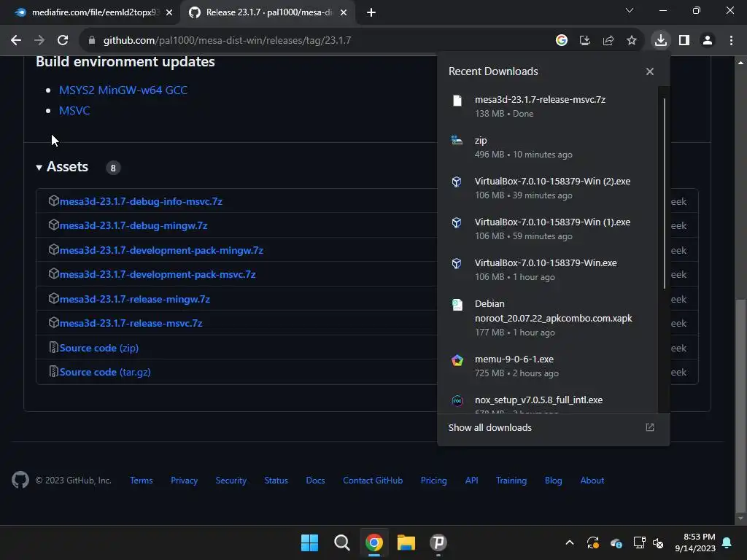The height and width of the screenshot is (560, 747).
Task: Close the mediafire tab
Action: click(169, 12)
